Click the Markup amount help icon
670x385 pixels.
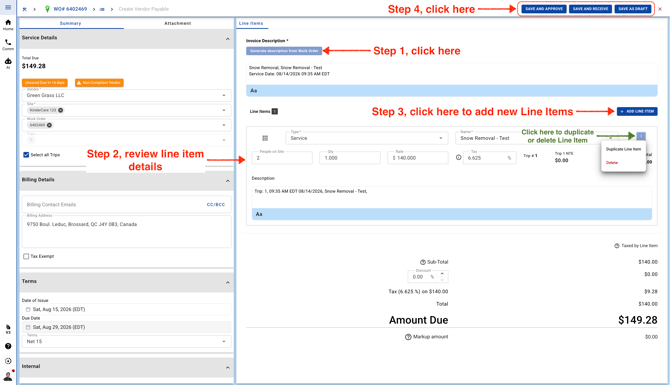coord(408,337)
